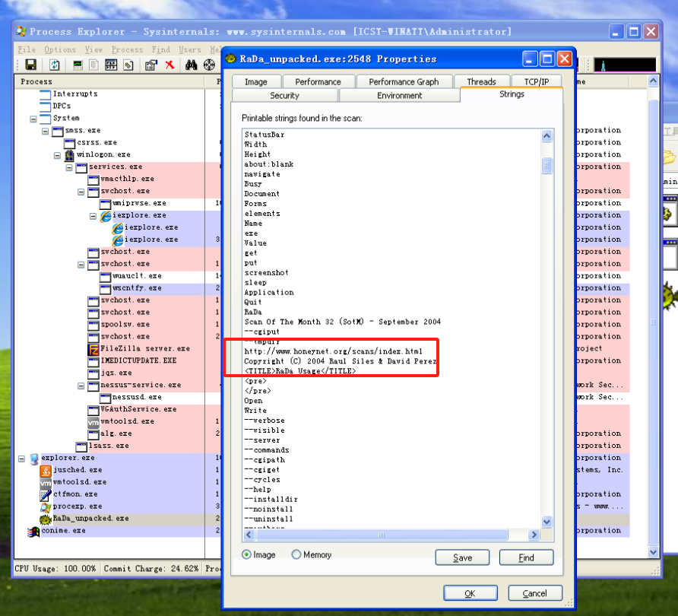Click the ctfmon.exe pencil icon
The image size is (678, 616).
click(x=46, y=494)
